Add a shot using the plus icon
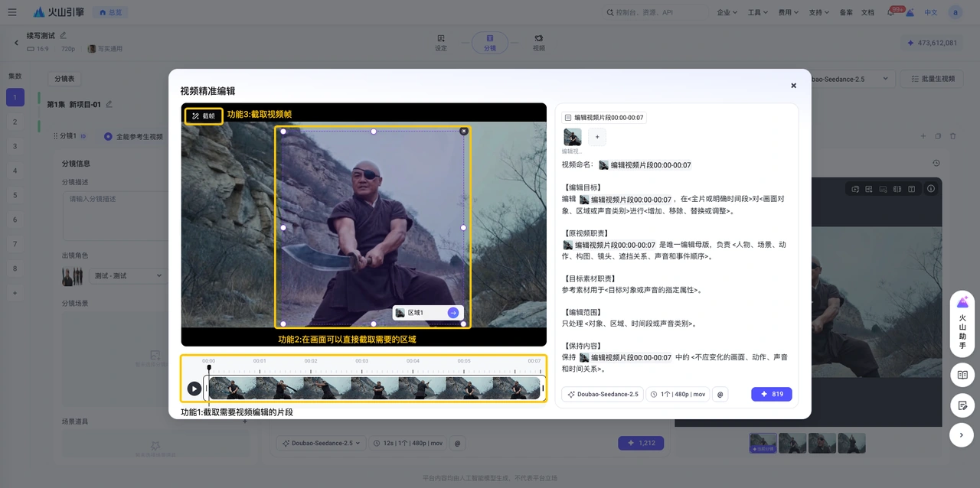The width and height of the screenshot is (980, 488). [923, 136]
